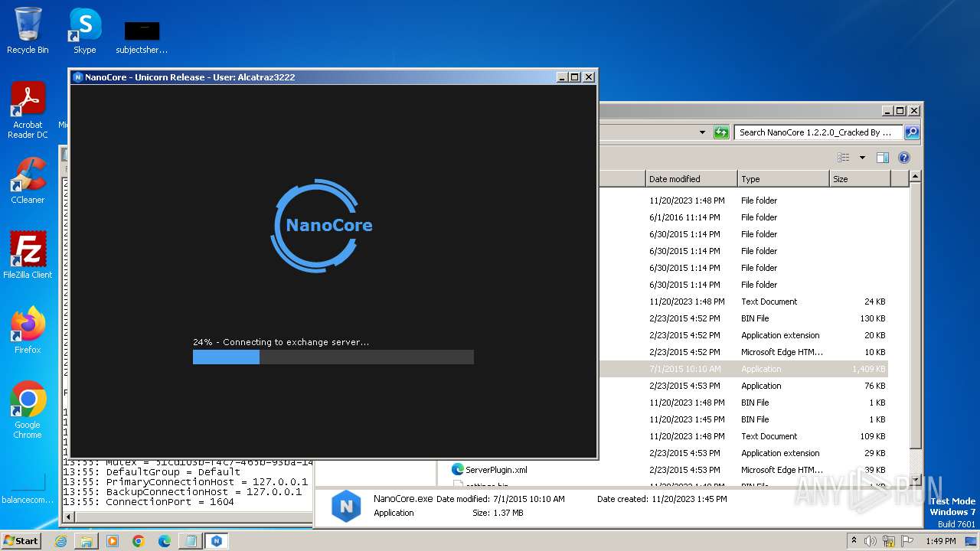Toggle the Explorer preview pane button
The image size is (980, 551).
(883, 158)
